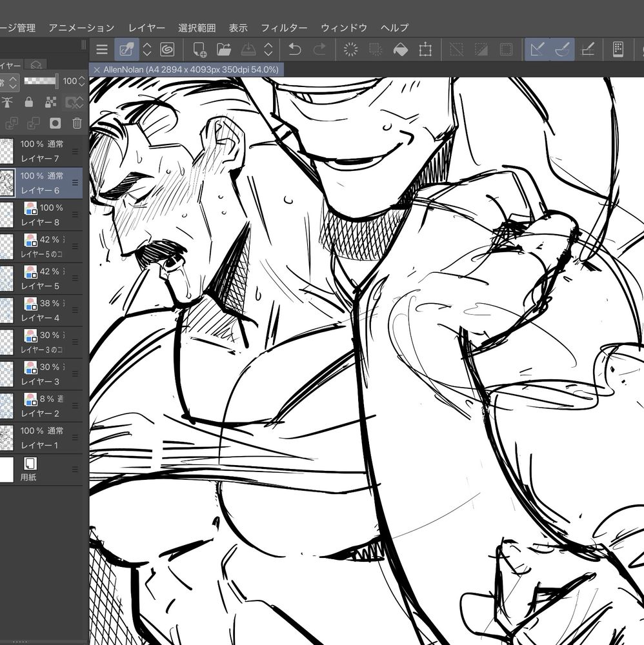Undo the last stroke
The width and height of the screenshot is (644, 645).
(294, 50)
